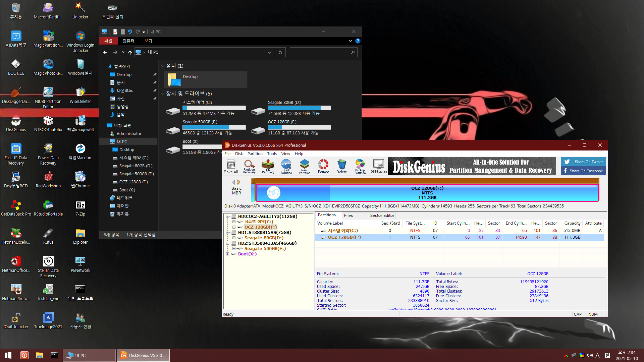Open 다운로드 in Explorer navigation pane

[x=125, y=90]
